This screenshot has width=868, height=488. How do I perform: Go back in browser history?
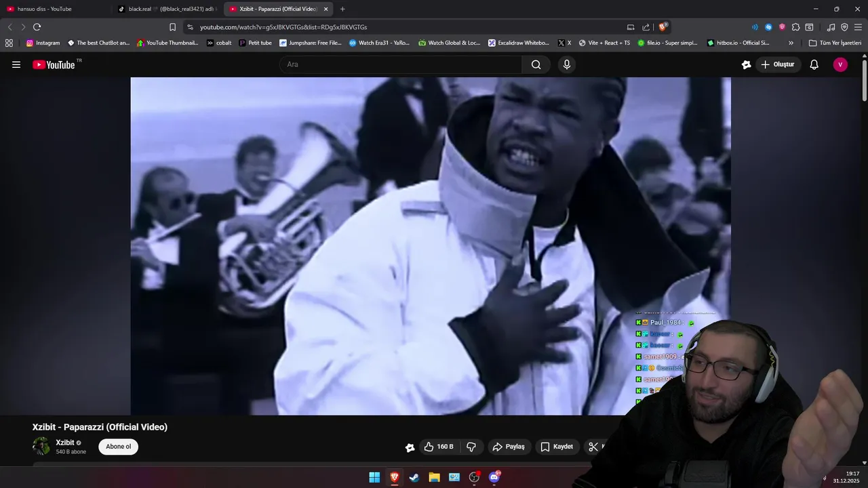tap(9, 27)
